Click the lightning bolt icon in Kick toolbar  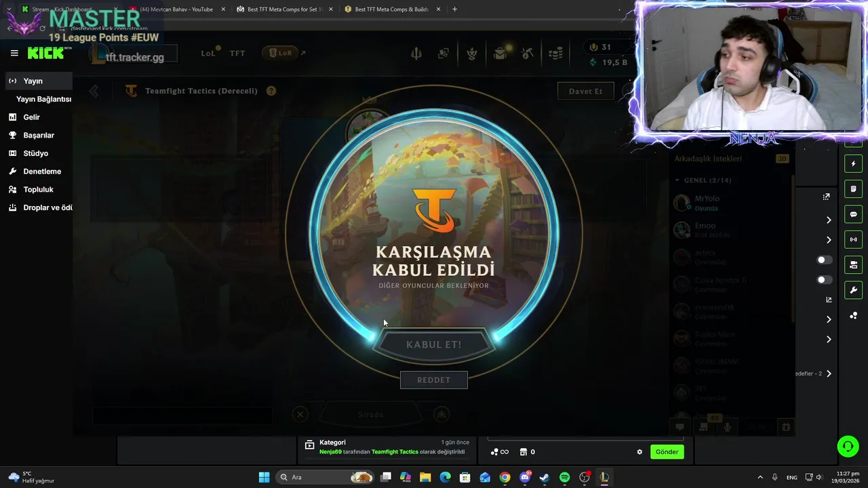click(853, 163)
